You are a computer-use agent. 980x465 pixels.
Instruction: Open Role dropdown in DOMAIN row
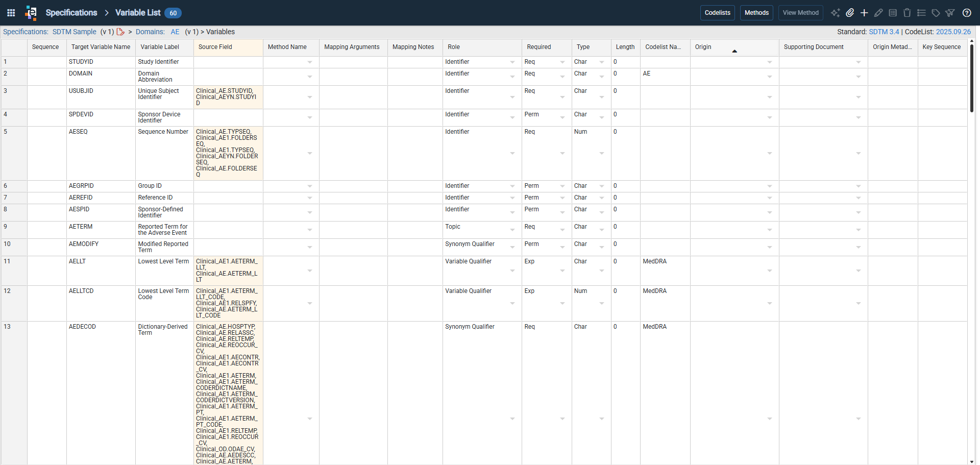click(512, 77)
